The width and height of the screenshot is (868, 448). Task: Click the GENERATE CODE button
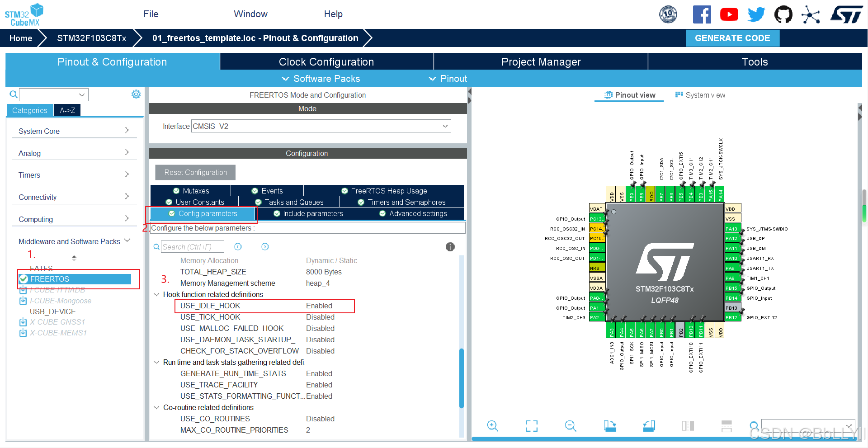(732, 38)
